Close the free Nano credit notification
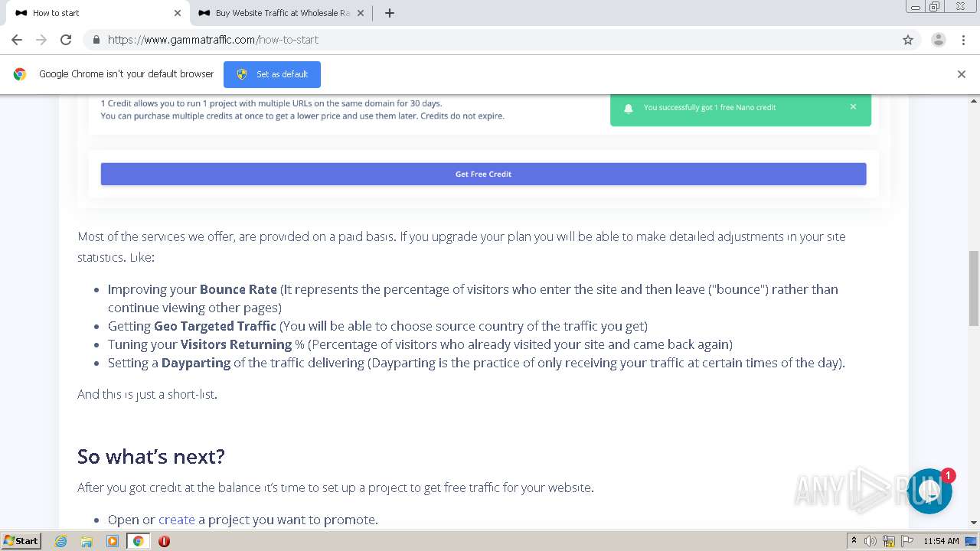The image size is (980, 551). coord(853,107)
